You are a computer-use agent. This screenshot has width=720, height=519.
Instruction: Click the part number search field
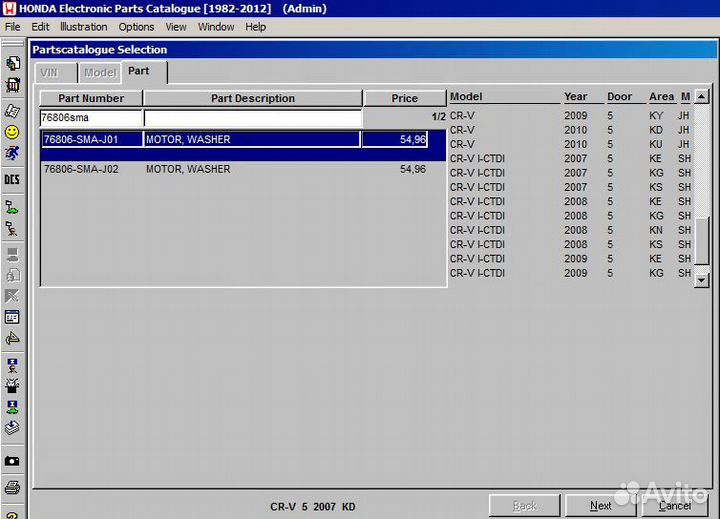pos(91,118)
